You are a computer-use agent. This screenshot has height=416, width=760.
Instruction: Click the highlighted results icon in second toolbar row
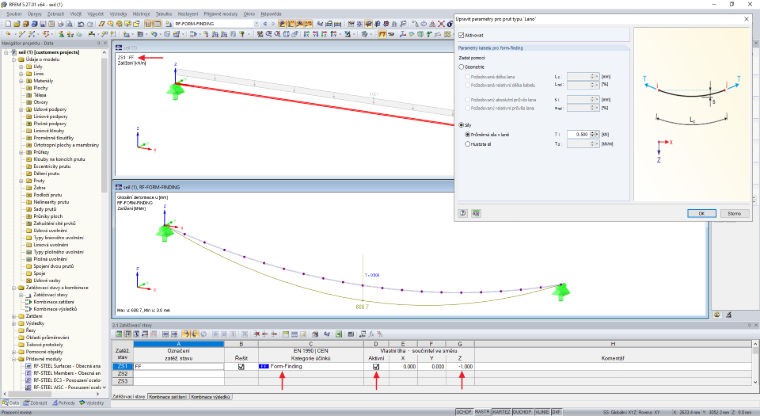[x=382, y=34]
